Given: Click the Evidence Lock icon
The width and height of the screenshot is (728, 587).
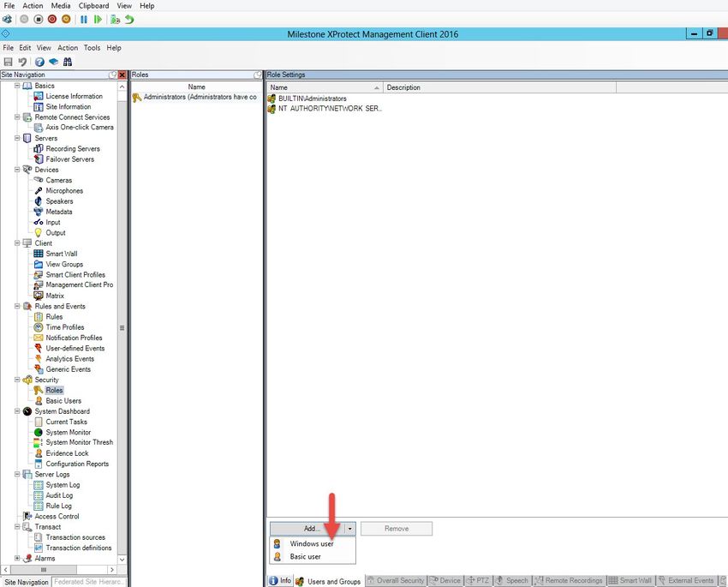Looking at the screenshot, I should point(39,453).
